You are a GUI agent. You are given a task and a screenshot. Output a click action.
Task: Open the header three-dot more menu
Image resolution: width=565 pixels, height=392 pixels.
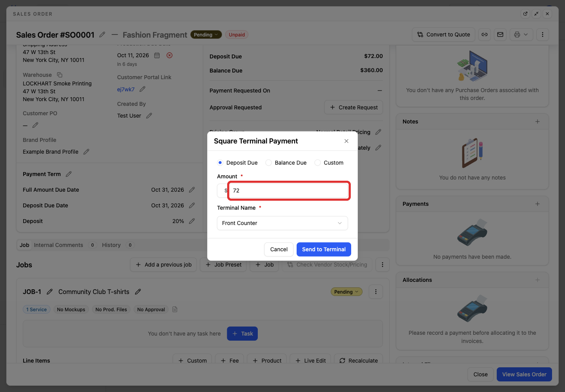point(543,34)
